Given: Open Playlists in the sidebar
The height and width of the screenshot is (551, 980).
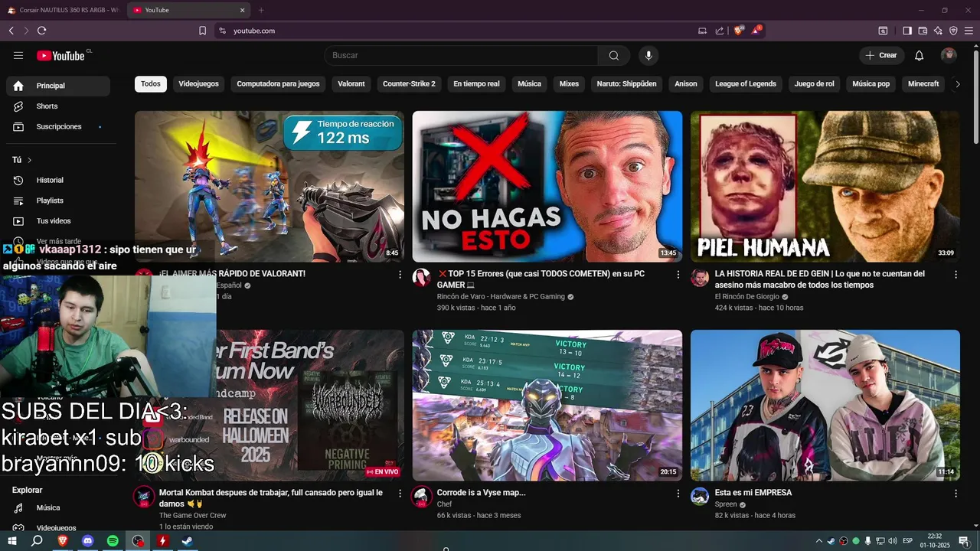Looking at the screenshot, I should 58,201.
